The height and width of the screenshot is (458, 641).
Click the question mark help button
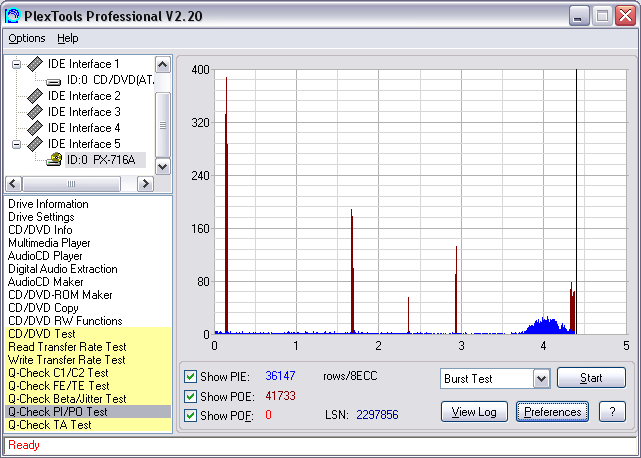[x=612, y=412]
